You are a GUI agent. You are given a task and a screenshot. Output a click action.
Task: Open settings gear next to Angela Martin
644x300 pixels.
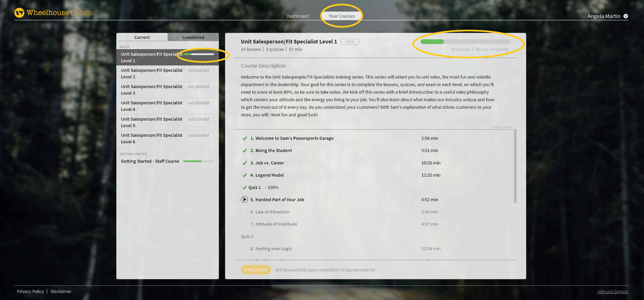click(626, 16)
